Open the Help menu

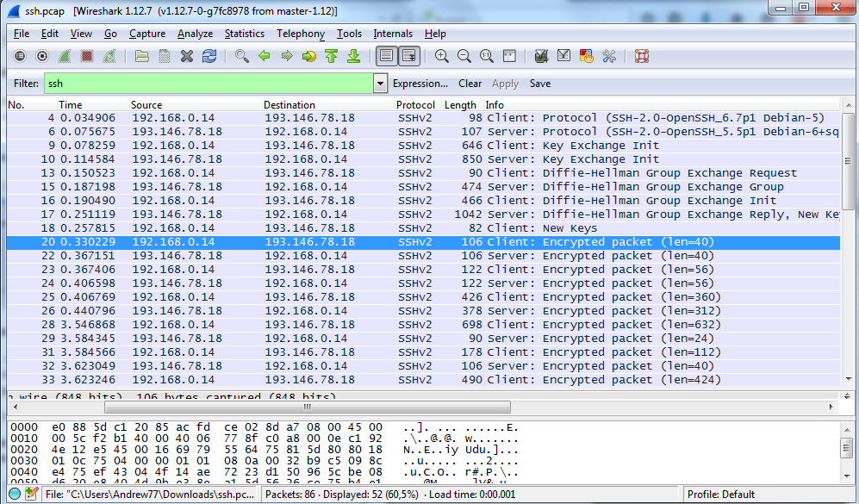[x=435, y=34]
